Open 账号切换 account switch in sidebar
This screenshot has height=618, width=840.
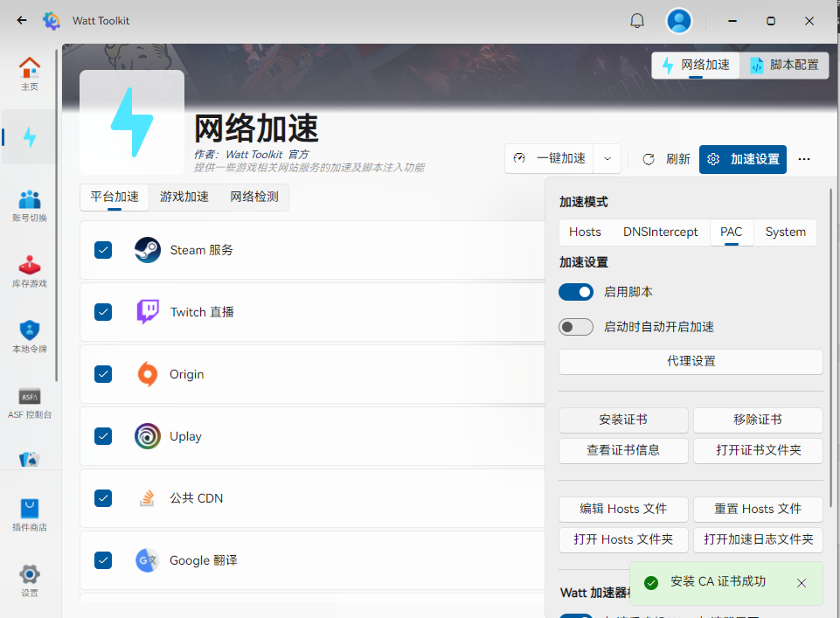30,205
